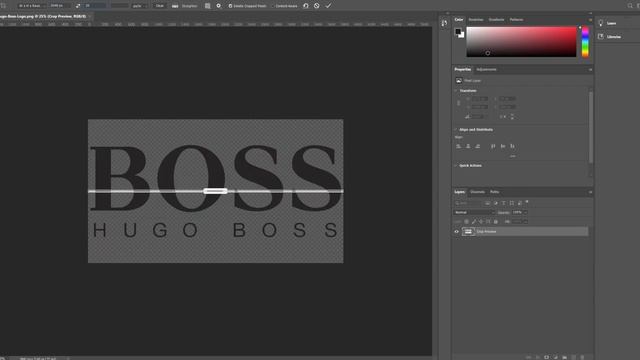The height and width of the screenshot is (360, 640).
Task: Pick a color in the red color field
Action: click(521, 42)
